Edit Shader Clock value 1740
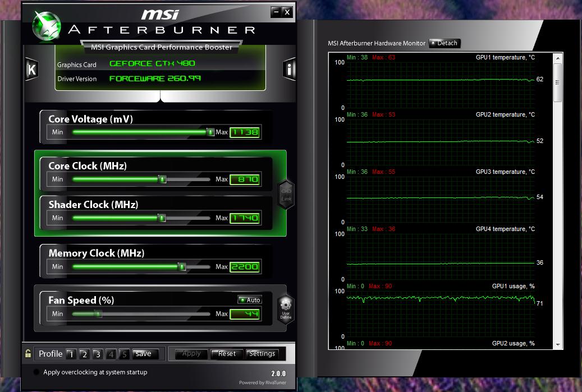The width and height of the screenshot is (582, 392). (x=245, y=218)
